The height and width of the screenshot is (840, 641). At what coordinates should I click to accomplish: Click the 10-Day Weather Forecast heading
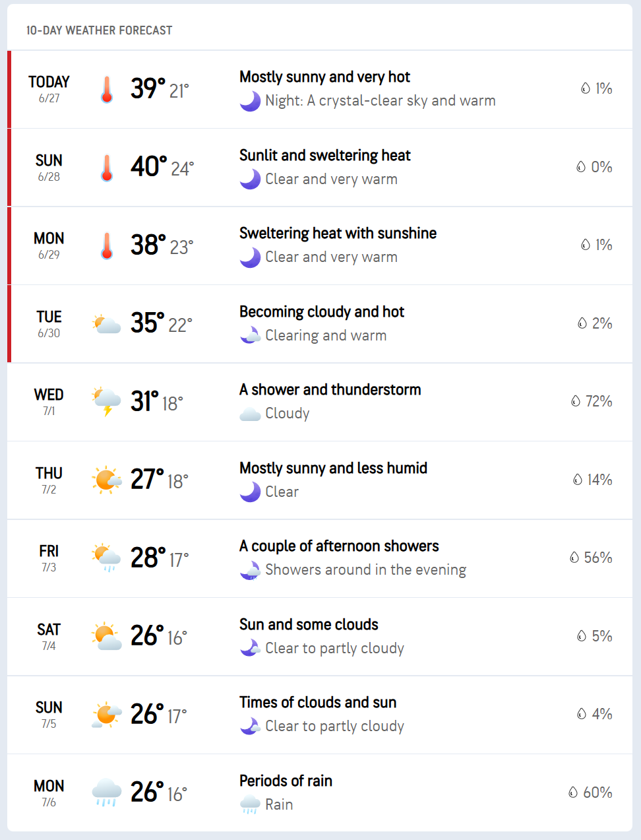click(x=99, y=30)
